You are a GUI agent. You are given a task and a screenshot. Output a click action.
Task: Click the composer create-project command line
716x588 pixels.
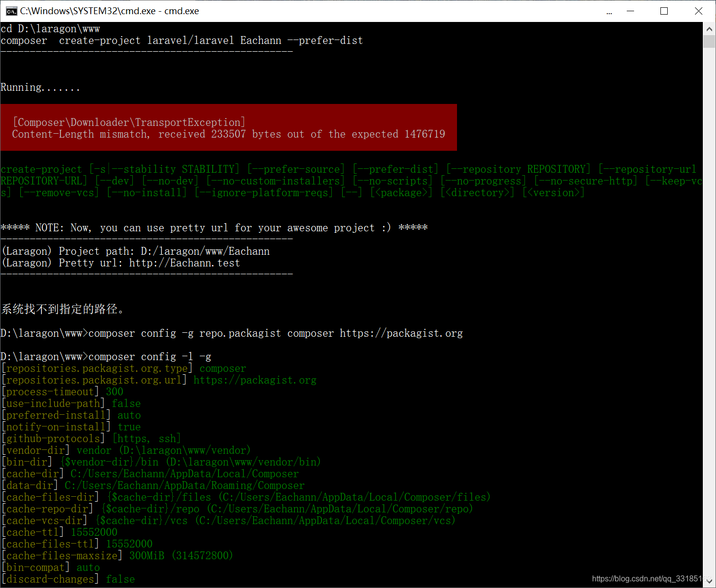coord(182,41)
